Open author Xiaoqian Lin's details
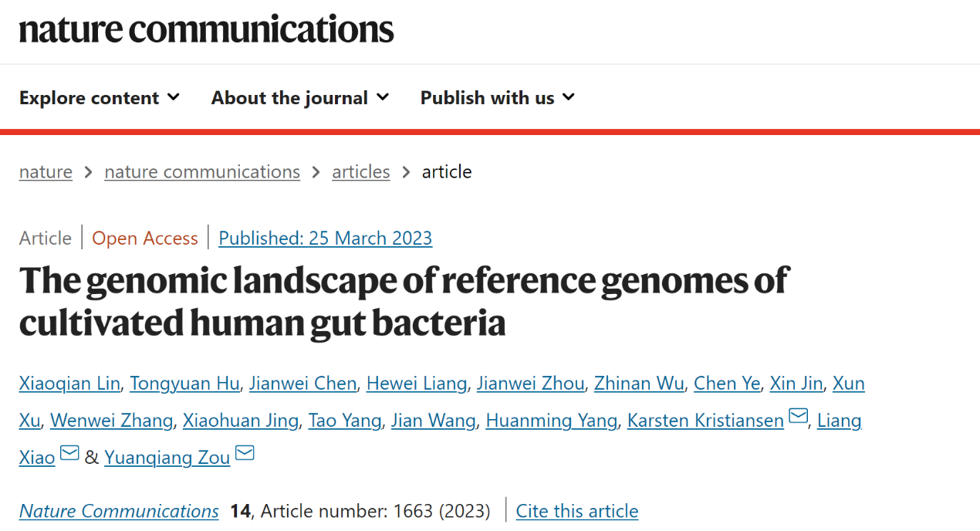Image resolution: width=980 pixels, height=531 pixels. coord(69,384)
